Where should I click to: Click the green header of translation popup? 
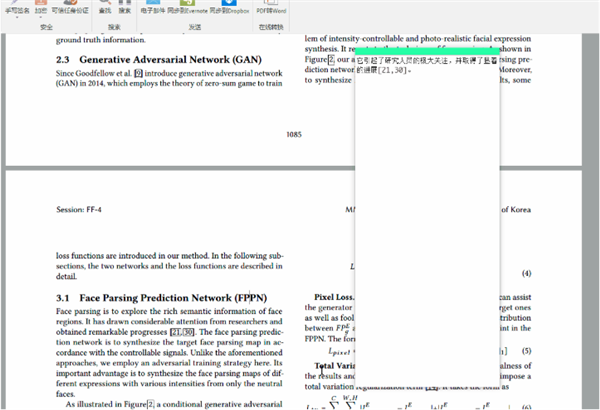coord(427,50)
